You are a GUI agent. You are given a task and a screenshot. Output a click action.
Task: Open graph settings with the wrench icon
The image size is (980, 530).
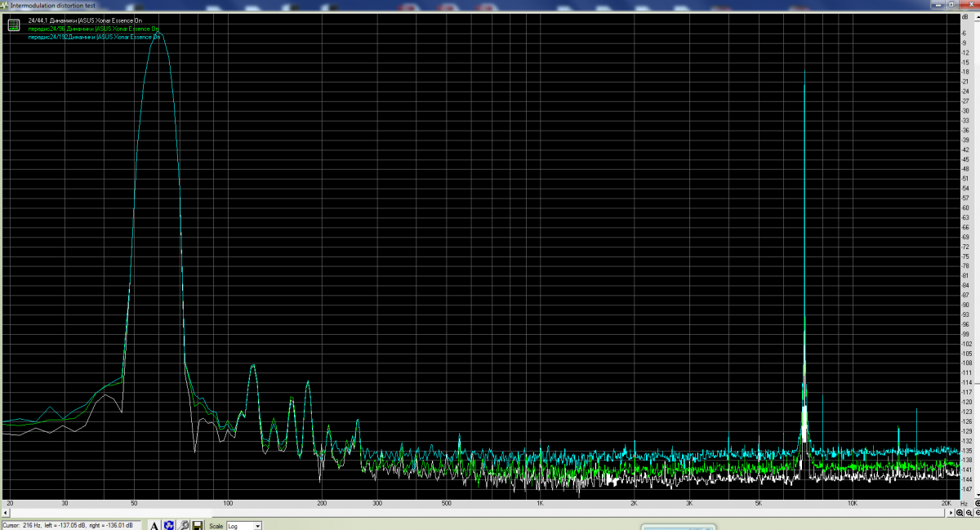(184, 525)
